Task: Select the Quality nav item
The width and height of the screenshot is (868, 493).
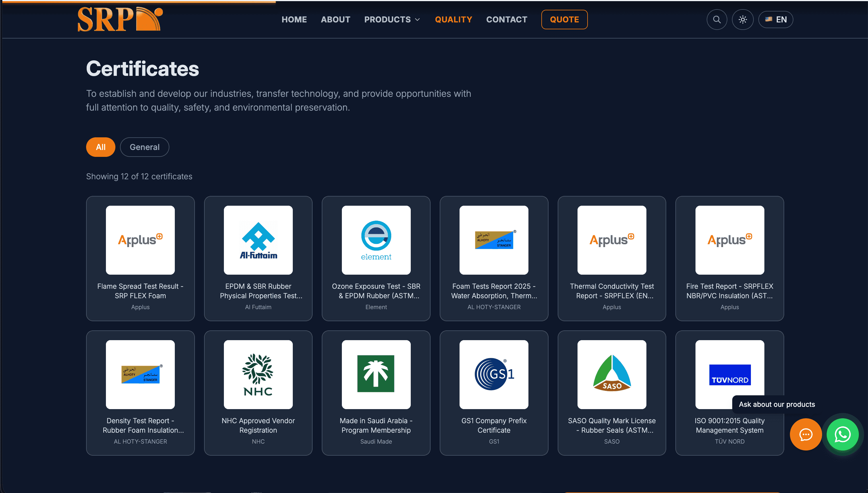Action: click(453, 20)
